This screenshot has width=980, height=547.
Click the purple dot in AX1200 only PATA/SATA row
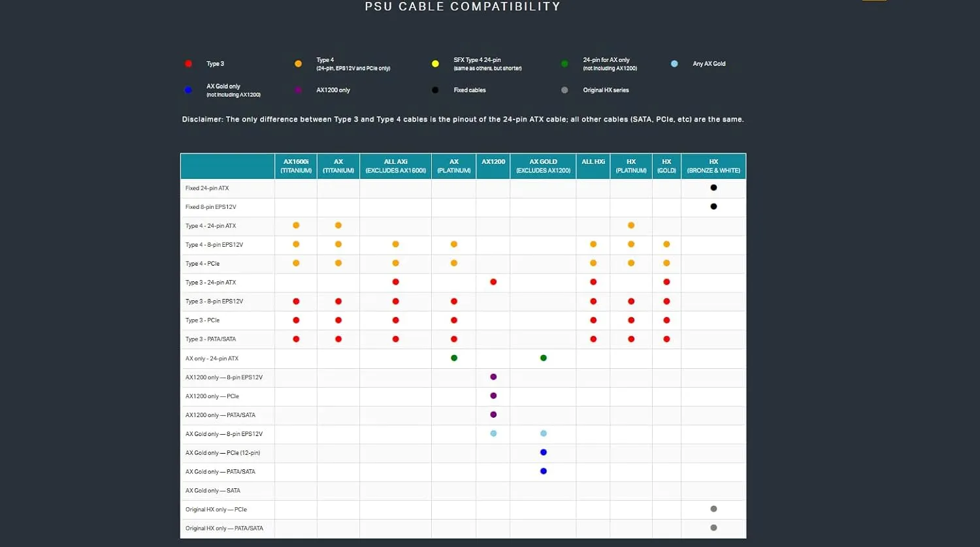coord(493,414)
